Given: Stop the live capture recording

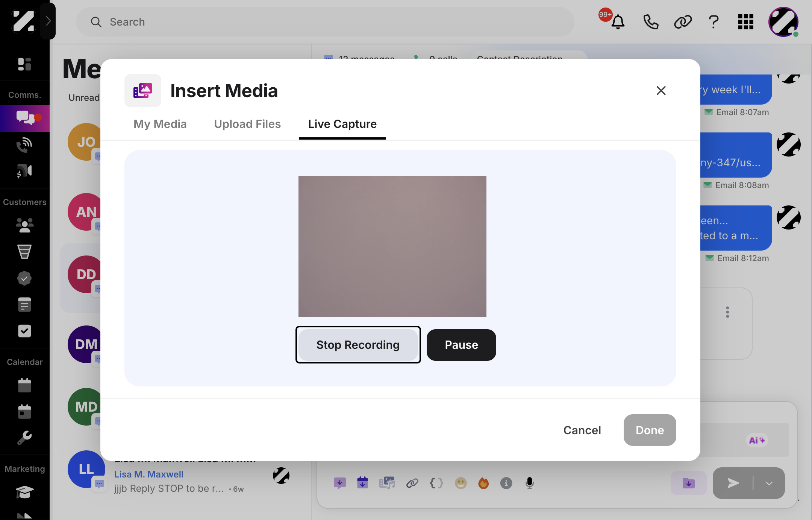Looking at the screenshot, I should coord(358,345).
